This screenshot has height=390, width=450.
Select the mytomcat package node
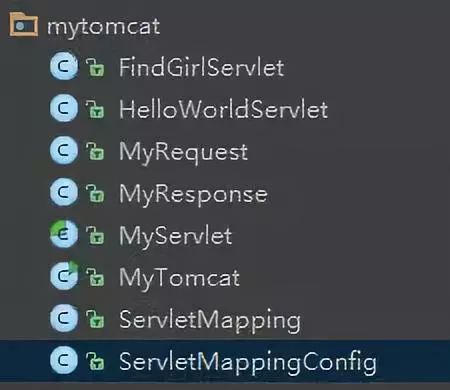103,27
